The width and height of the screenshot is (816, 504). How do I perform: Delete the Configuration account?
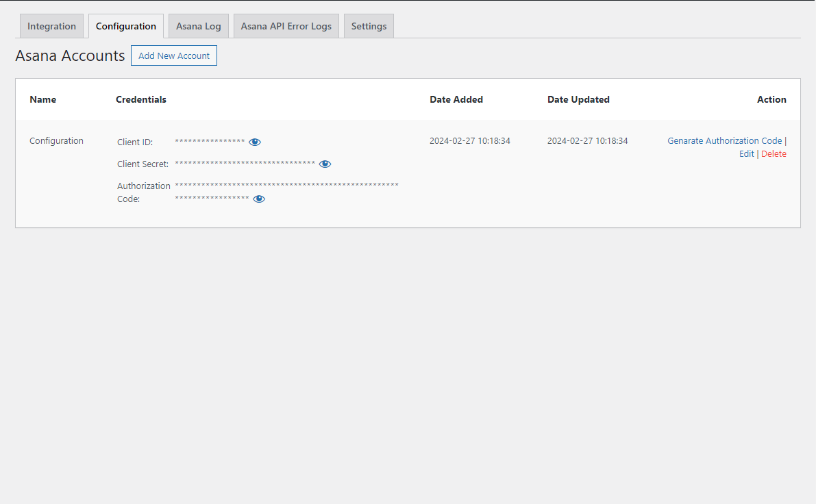(x=774, y=153)
